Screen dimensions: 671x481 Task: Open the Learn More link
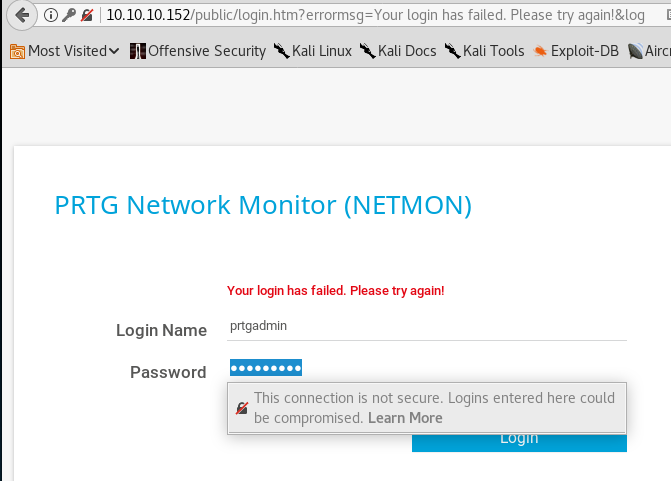405,418
